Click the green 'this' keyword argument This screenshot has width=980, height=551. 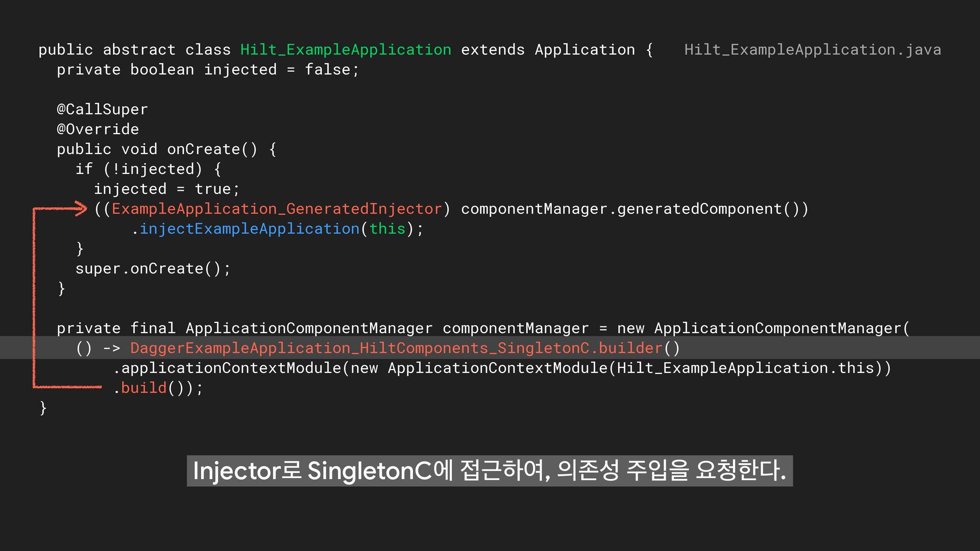click(387, 229)
